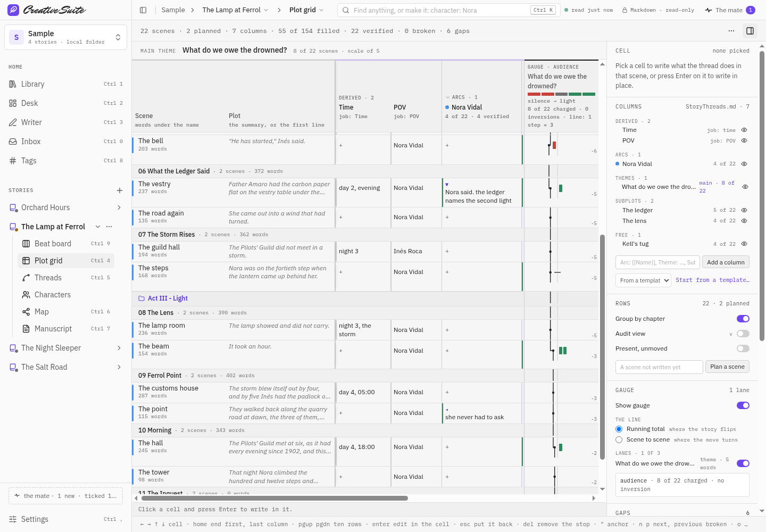The image size is (766, 532).
Task: Expand the Orchard Hours story
Action: point(119,207)
